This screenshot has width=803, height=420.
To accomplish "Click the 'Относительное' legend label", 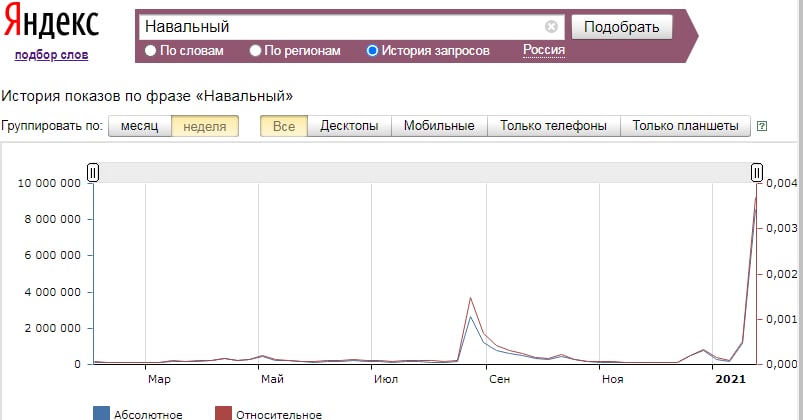I will 279,414.
